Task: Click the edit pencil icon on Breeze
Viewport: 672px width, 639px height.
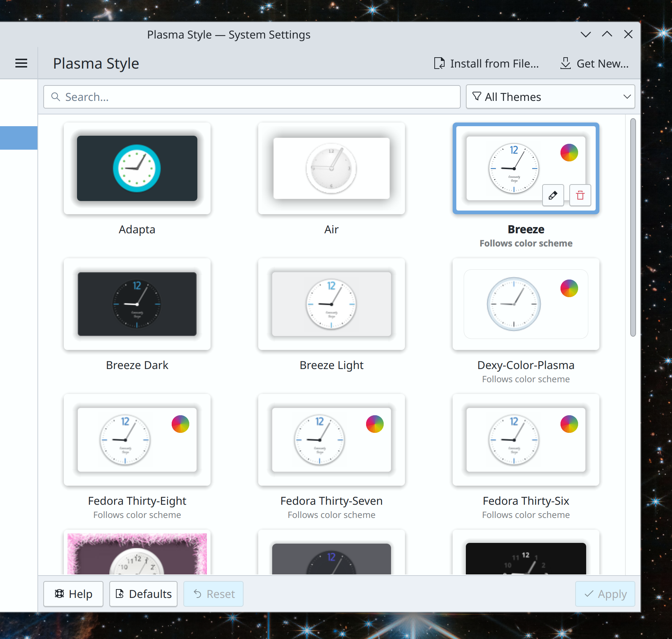Action: tap(553, 195)
